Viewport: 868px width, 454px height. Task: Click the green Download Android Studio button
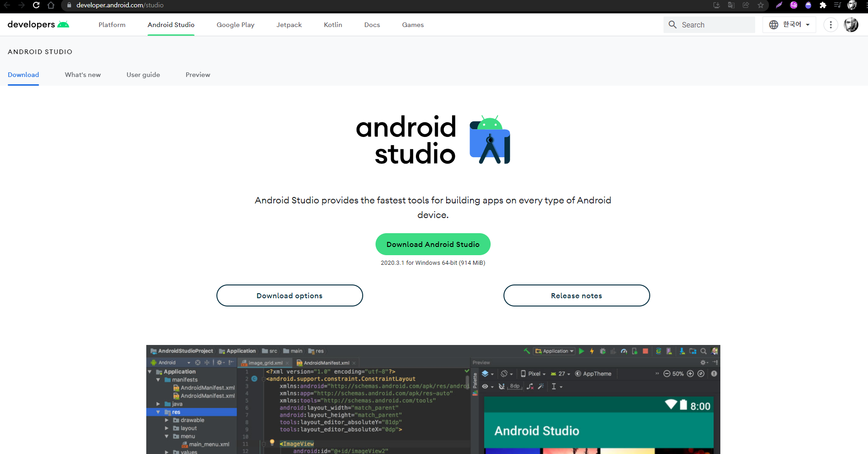pos(433,244)
